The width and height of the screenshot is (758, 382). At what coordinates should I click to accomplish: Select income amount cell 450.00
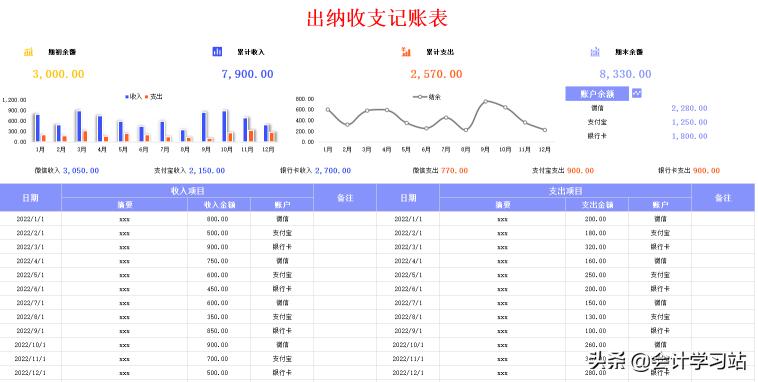[218, 289]
